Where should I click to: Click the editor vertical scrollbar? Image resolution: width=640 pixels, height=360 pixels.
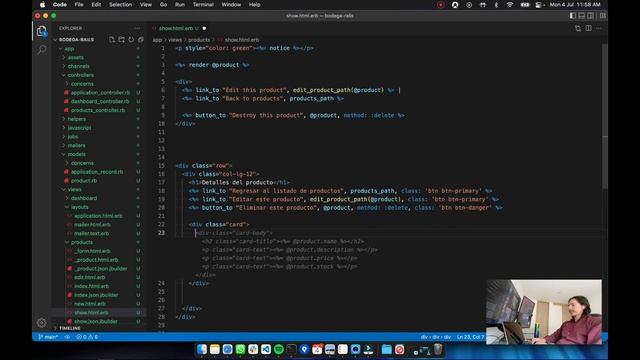604,116
